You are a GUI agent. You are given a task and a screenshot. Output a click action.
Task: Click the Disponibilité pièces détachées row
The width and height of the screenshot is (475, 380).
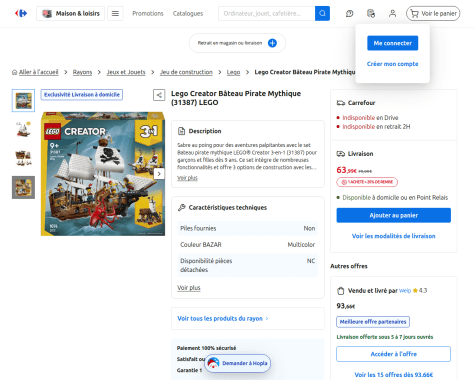(248, 265)
